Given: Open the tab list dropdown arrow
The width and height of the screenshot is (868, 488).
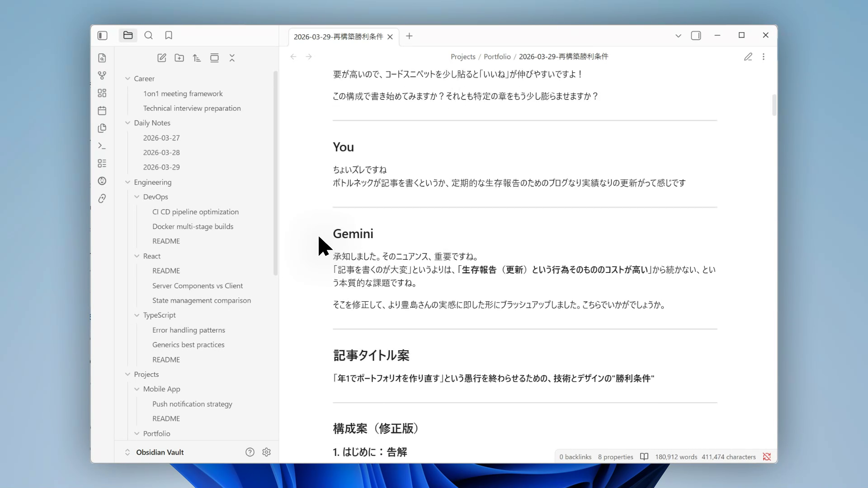Looking at the screenshot, I should (678, 36).
